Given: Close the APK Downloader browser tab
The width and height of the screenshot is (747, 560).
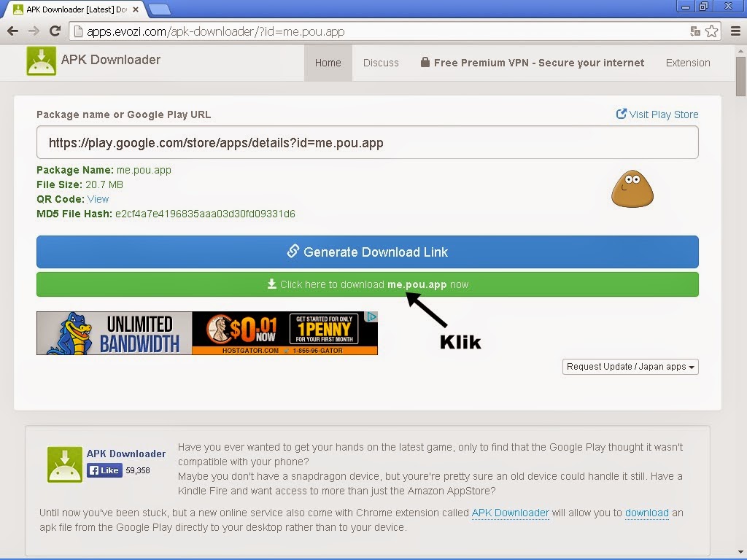Looking at the screenshot, I should (135, 9).
